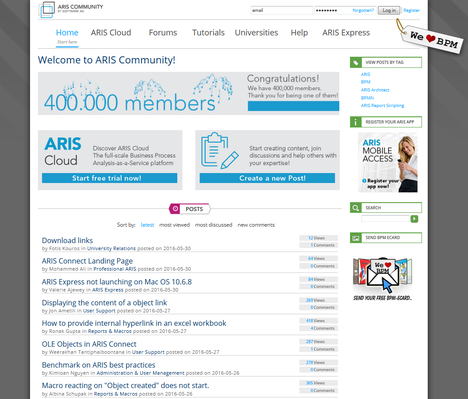The image size is (468, 399).
Task: Click the BPMN tag link
Action: (367, 98)
